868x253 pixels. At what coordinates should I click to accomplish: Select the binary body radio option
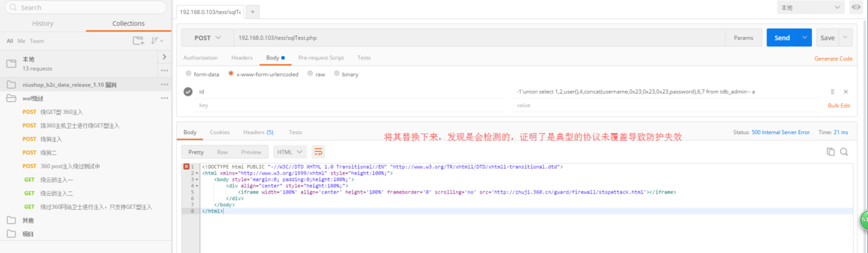[x=337, y=74]
